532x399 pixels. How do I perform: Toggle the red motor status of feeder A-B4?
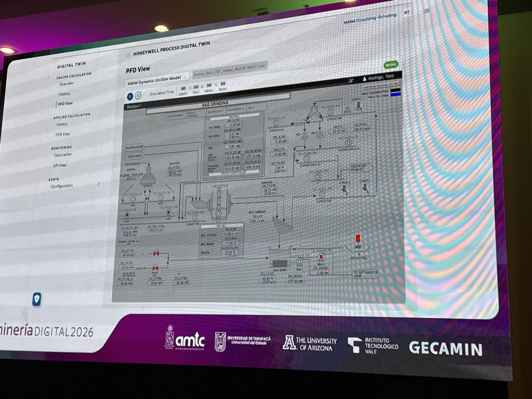(127, 215)
